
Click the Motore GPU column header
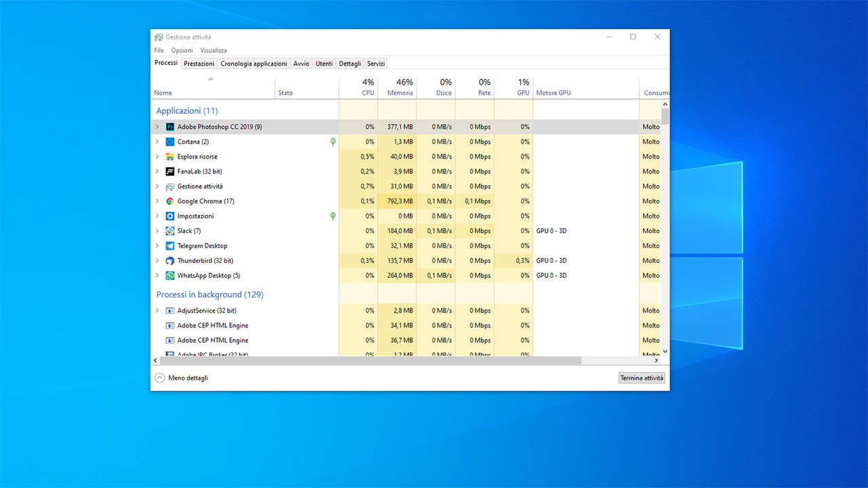click(x=586, y=87)
